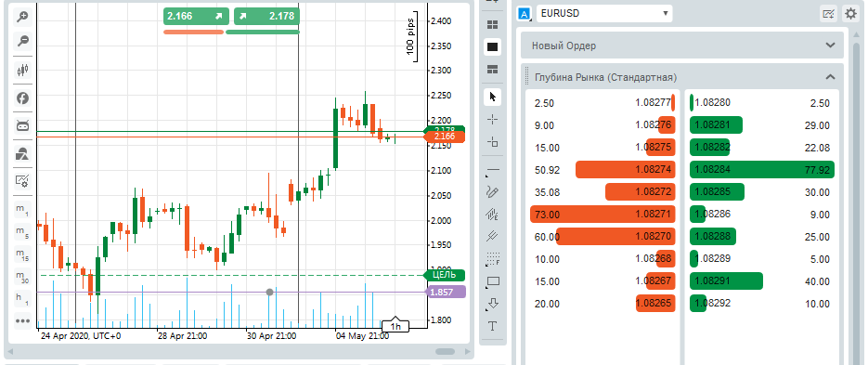The image size is (868, 365).
Task: Select the crosshair with marker tool
Action: pyautogui.click(x=492, y=142)
